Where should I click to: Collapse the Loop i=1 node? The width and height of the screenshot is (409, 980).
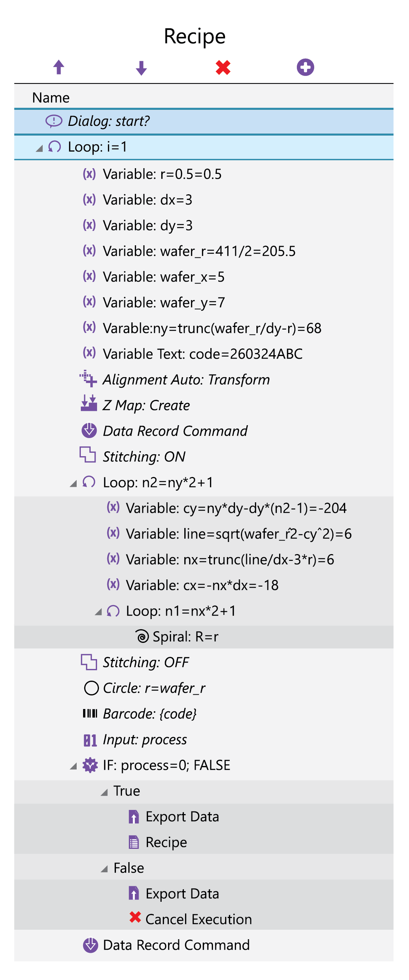tap(40, 148)
